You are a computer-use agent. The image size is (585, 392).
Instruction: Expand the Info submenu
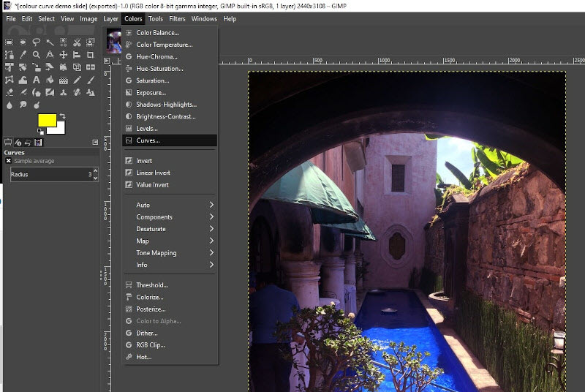pyautogui.click(x=170, y=265)
